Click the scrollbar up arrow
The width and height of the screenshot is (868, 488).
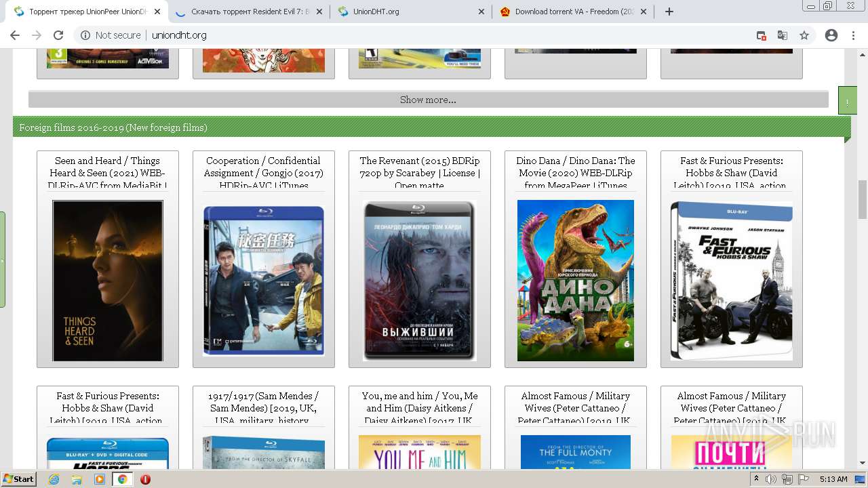pos(863,54)
